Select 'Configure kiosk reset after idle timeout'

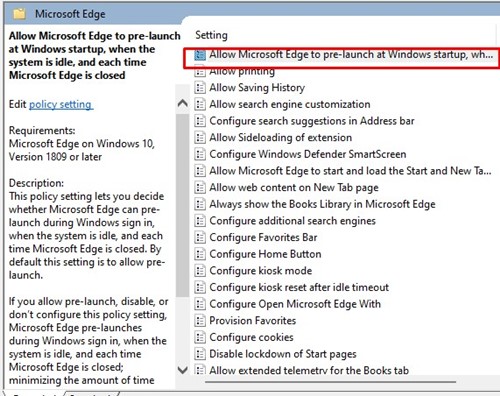pyautogui.click(x=299, y=288)
